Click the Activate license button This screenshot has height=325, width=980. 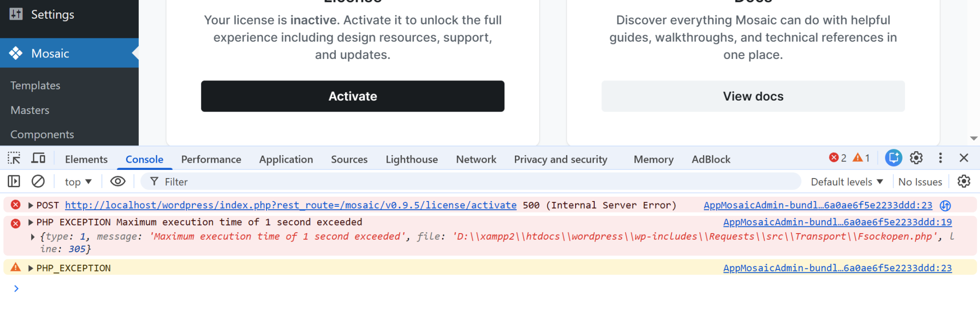click(x=353, y=96)
